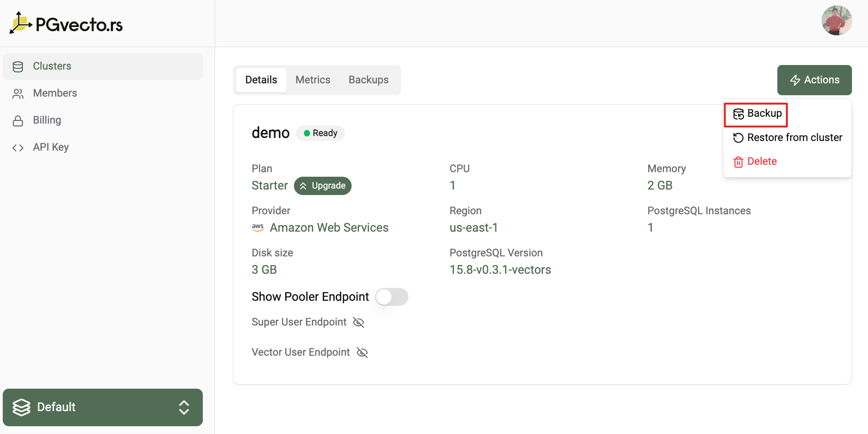Image resolution: width=868 pixels, height=434 pixels.
Task: Upgrade the Starter plan
Action: pyautogui.click(x=322, y=186)
